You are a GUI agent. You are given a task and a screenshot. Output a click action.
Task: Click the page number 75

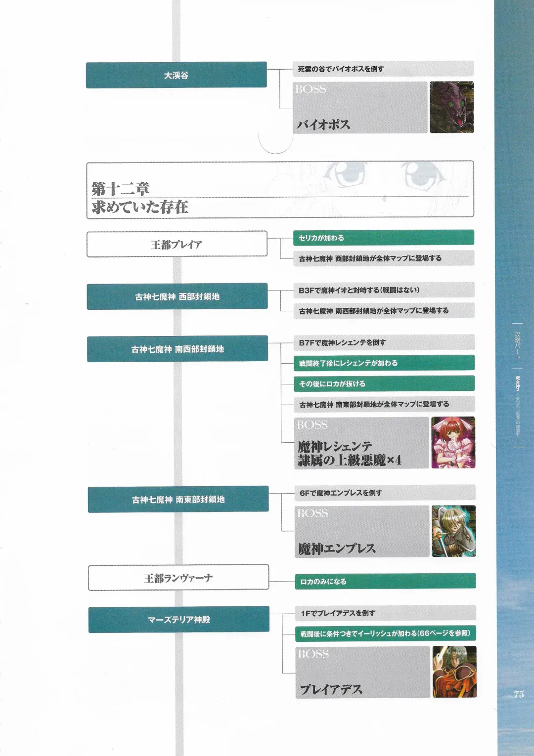[518, 694]
